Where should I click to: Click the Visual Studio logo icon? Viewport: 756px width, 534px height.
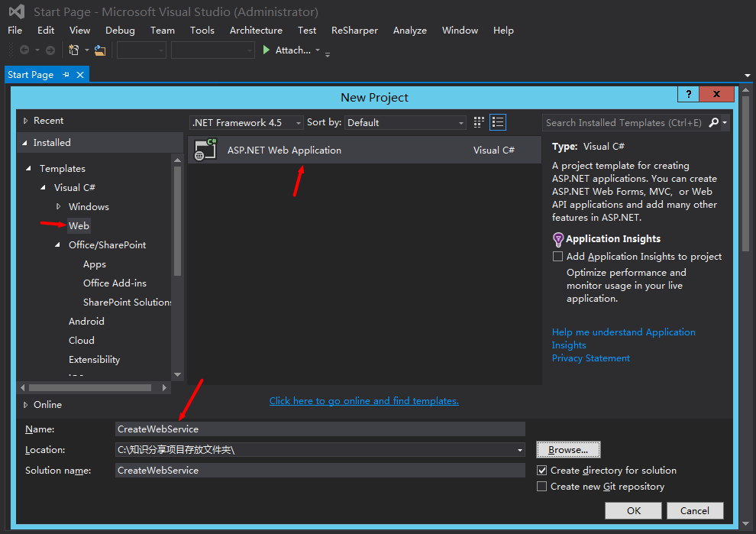16,11
